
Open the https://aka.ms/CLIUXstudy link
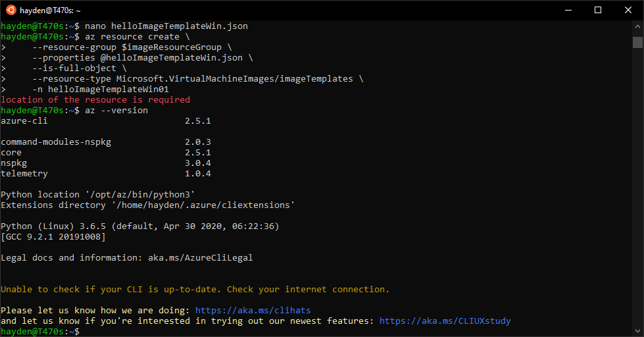click(445, 321)
